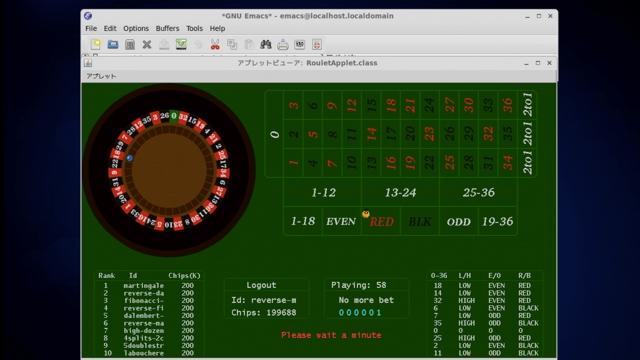Click the greyed Save buffer icon
The height and width of the screenshot is (360, 640).
click(164, 44)
